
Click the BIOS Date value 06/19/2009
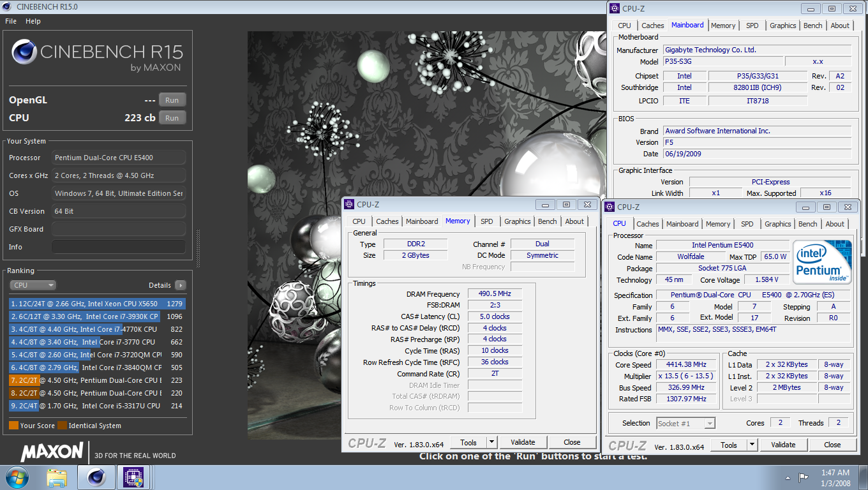point(757,154)
